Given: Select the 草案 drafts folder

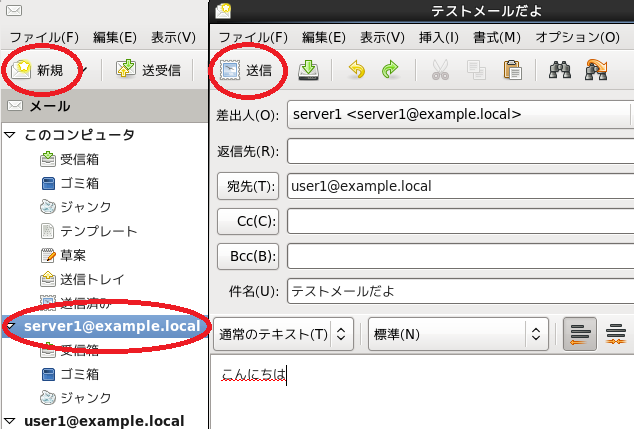Looking at the screenshot, I should coord(63,255).
